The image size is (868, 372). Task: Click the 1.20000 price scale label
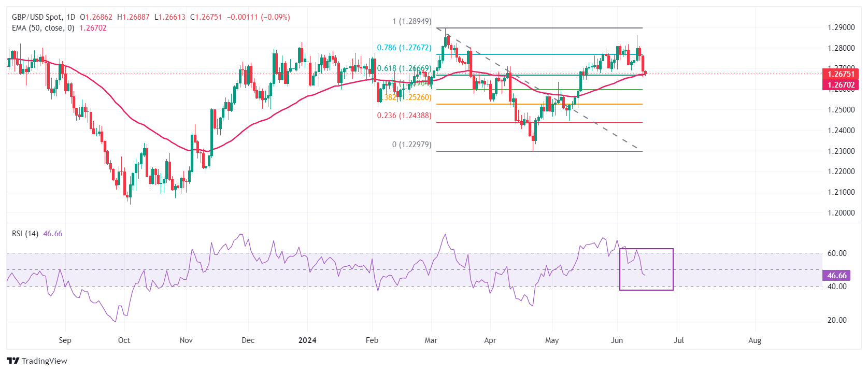tap(841, 212)
